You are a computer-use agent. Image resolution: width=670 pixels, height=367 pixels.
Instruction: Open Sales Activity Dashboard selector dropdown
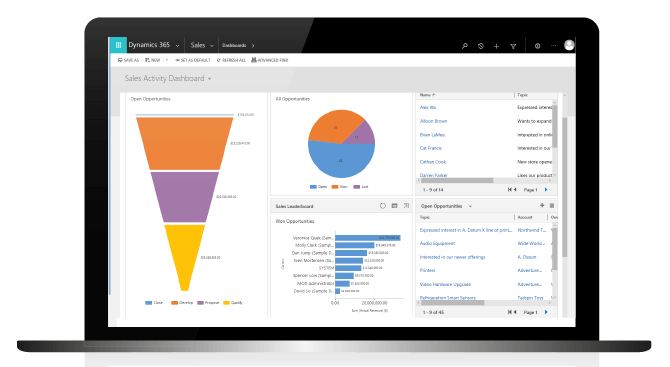209,79
